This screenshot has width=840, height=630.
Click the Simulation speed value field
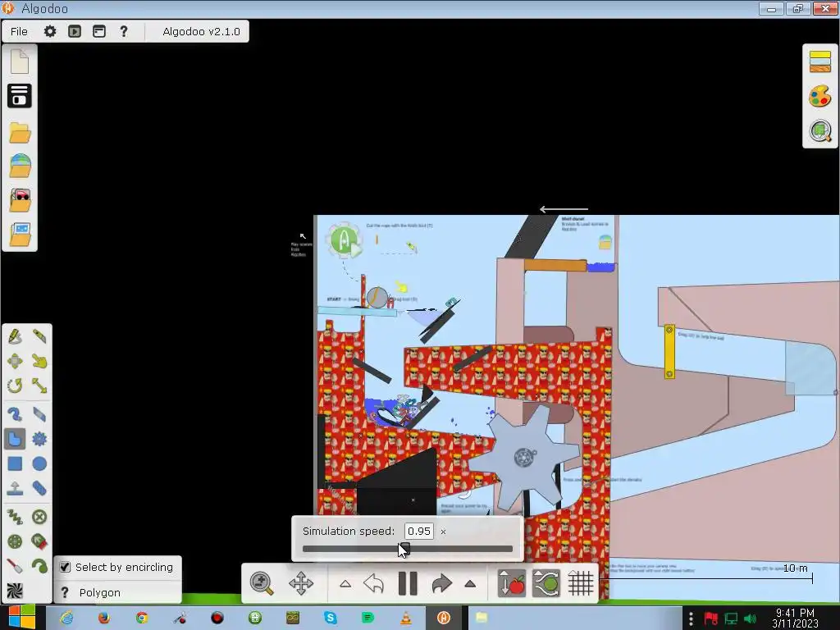point(418,531)
